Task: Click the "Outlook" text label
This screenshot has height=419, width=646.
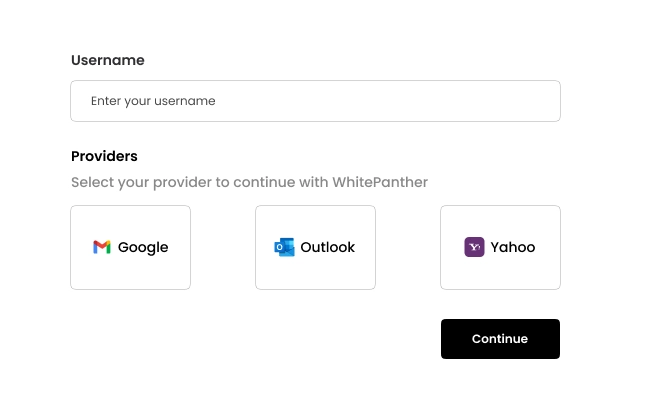Action: point(328,247)
